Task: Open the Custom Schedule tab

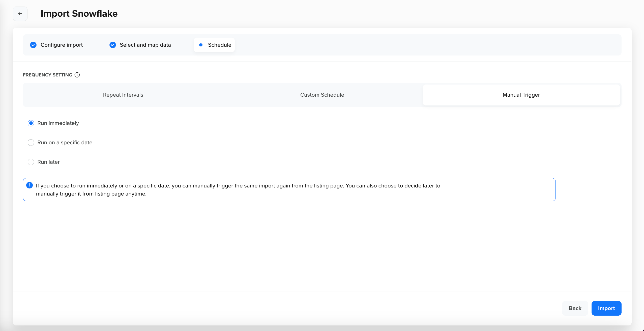Action: tap(322, 95)
